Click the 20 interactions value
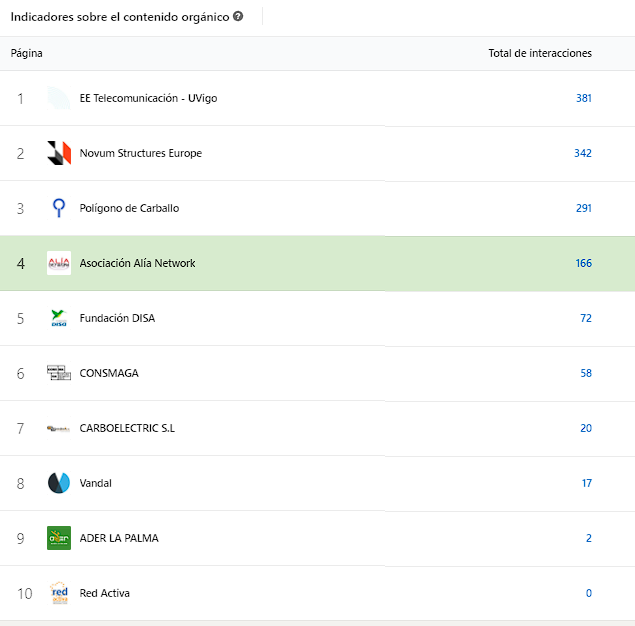 (586, 428)
